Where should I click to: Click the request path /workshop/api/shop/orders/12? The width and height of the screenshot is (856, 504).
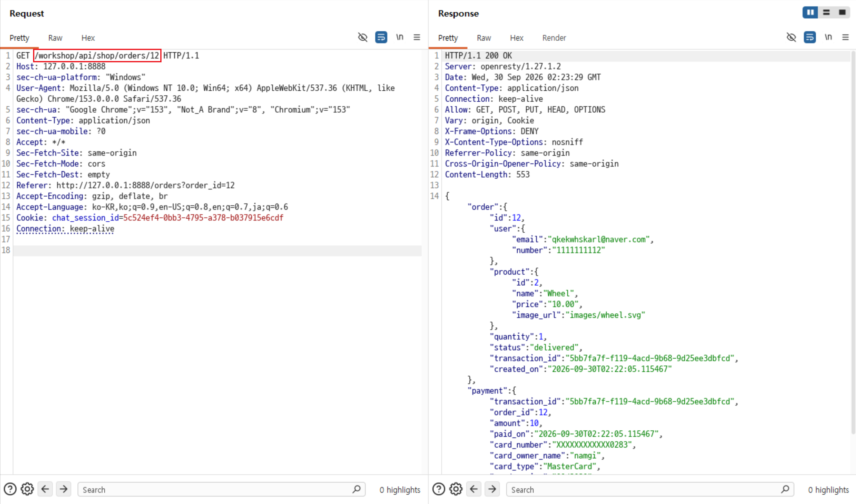[97, 56]
